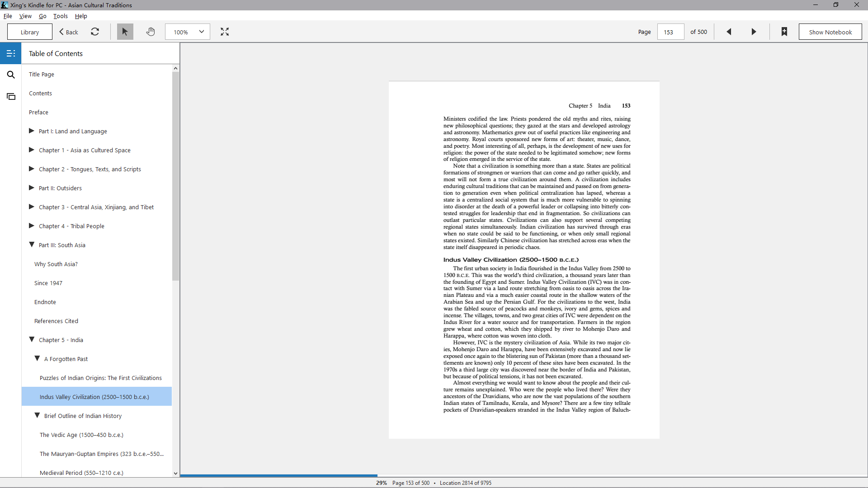Click the status bar Location 2814 text

pos(466,483)
